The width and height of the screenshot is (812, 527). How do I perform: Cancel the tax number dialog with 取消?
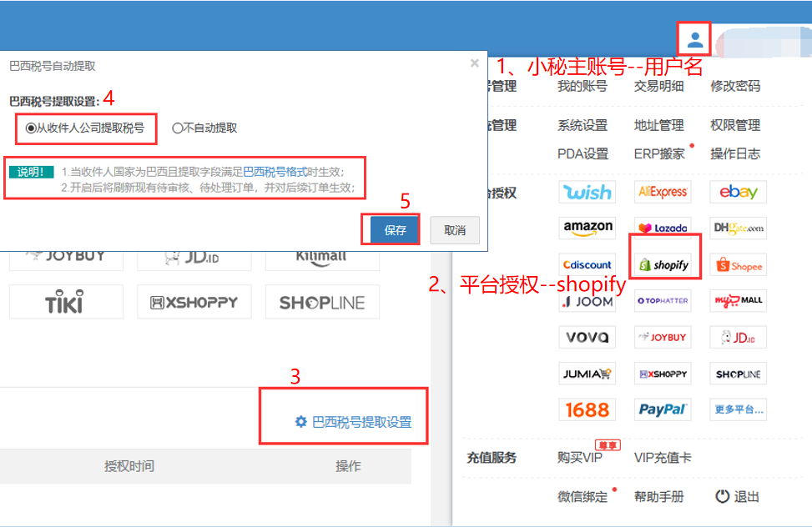coord(455,230)
